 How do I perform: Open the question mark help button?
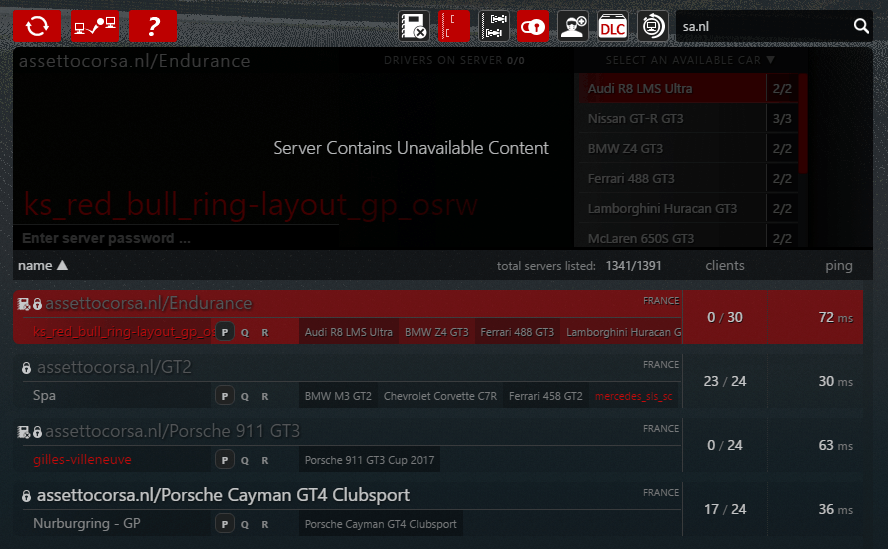(153, 26)
